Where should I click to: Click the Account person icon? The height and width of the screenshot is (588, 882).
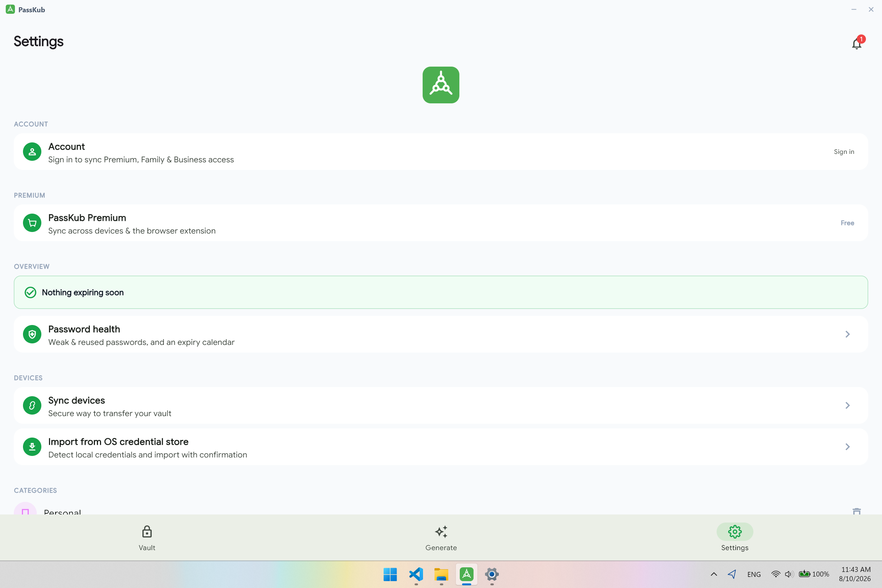32,152
